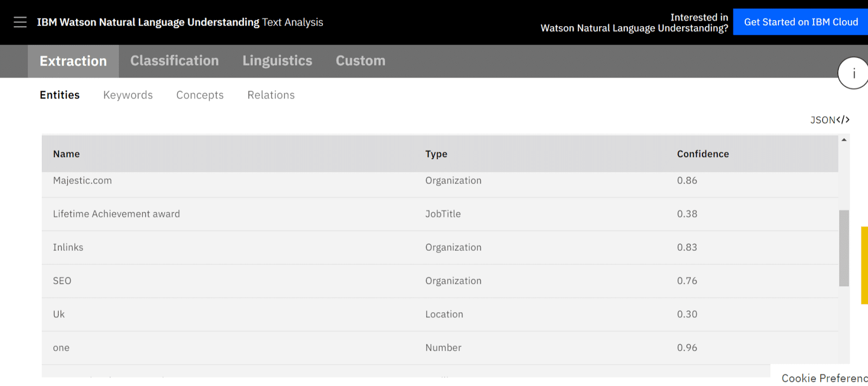The image size is (868, 386).
Task: Click the Number type cell
Action: (x=443, y=348)
